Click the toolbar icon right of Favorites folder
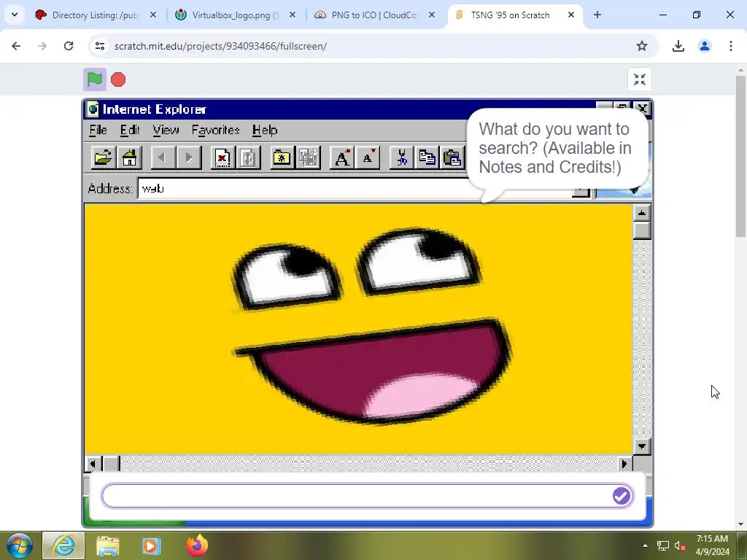 click(x=308, y=157)
